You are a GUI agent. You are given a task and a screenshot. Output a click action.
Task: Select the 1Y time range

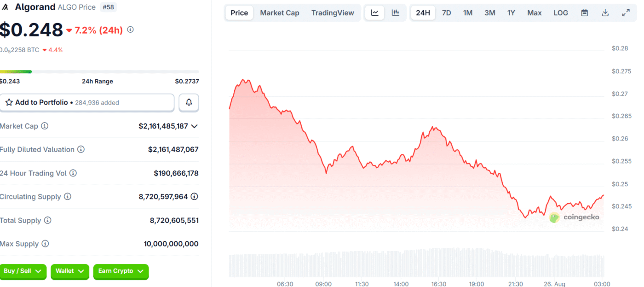pos(511,13)
